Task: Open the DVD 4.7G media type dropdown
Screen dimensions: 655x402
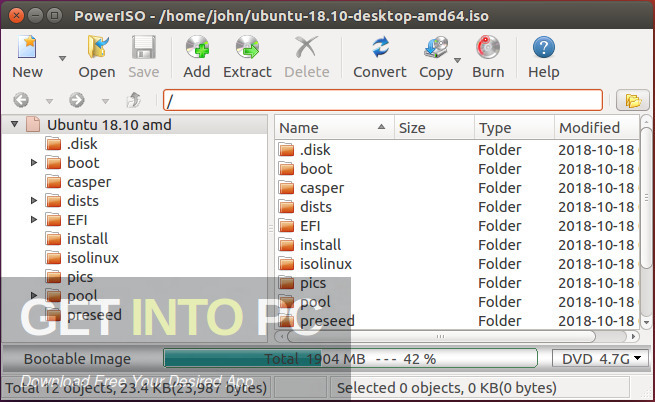Action: [x=600, y=359]
